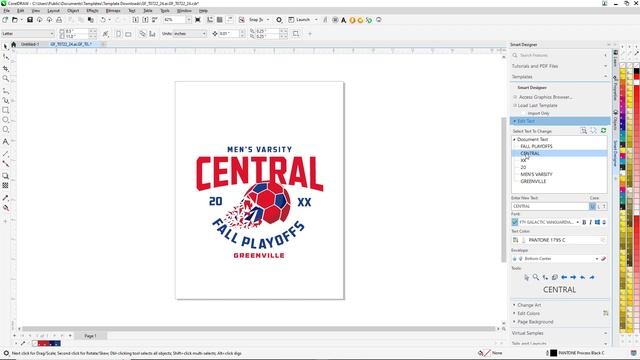The image size is (640, 360).
Task: Select GREENVILLE in the text list
Action: (533, 181)
